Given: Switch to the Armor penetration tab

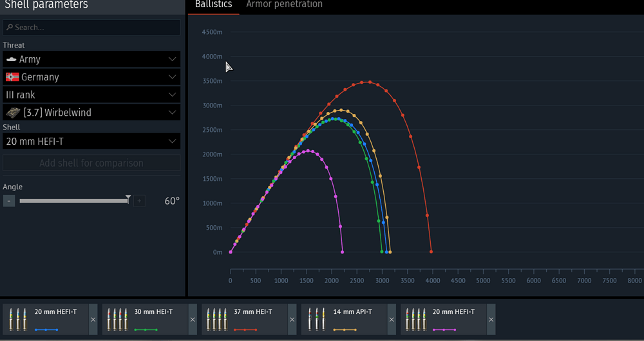Looking at the screenshot, I should point(284,5).
